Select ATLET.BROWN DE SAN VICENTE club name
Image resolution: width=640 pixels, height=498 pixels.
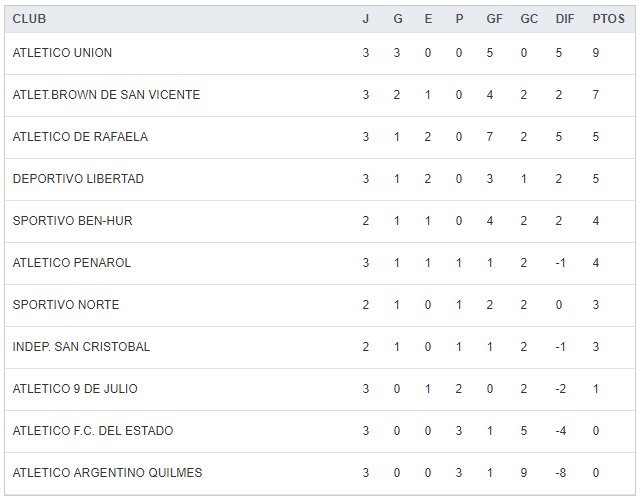pyautogui.click(x=106, y=95)
